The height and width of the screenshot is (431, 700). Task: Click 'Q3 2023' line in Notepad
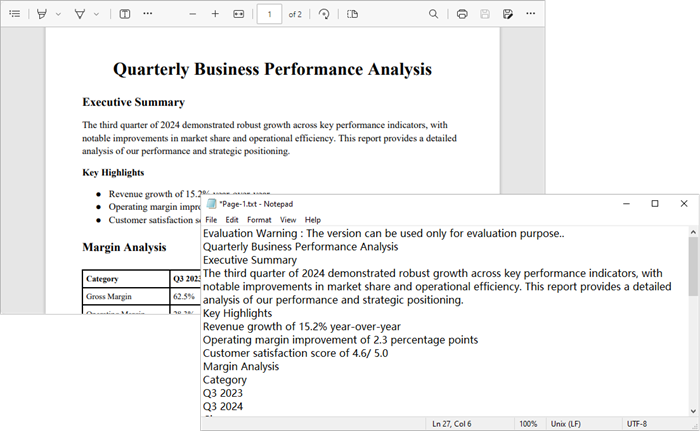pos(223,393)
